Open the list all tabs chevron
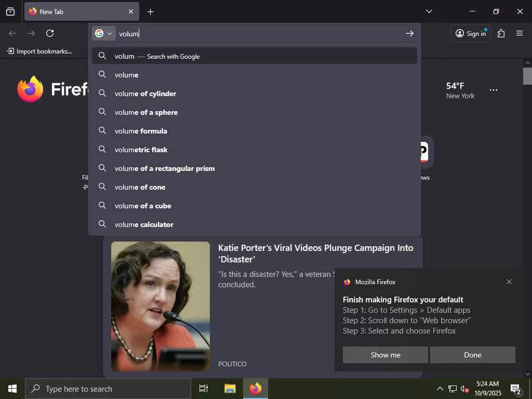 coord(429,11)
